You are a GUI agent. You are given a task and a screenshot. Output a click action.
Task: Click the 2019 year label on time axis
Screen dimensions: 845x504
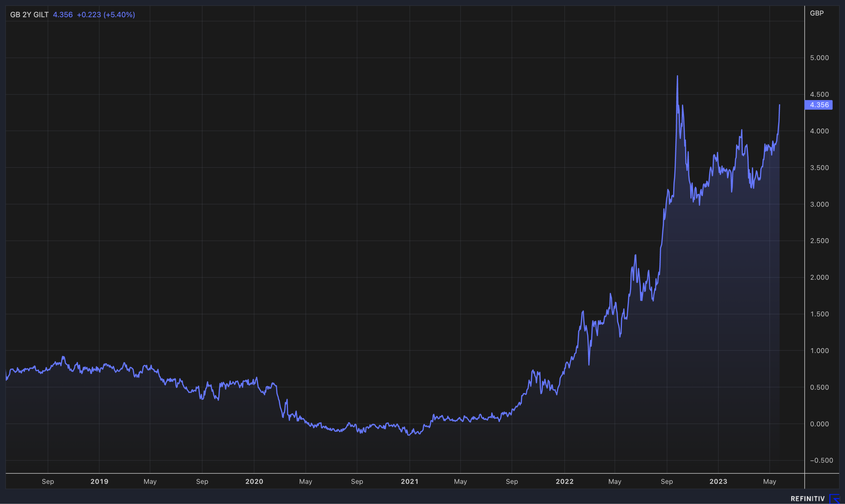(x=100, y=482)
